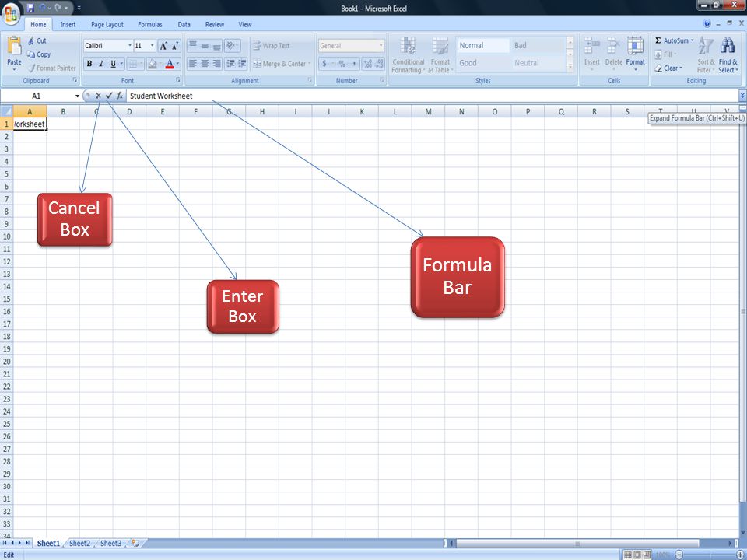Click Format Painter brush

(52, 68)
